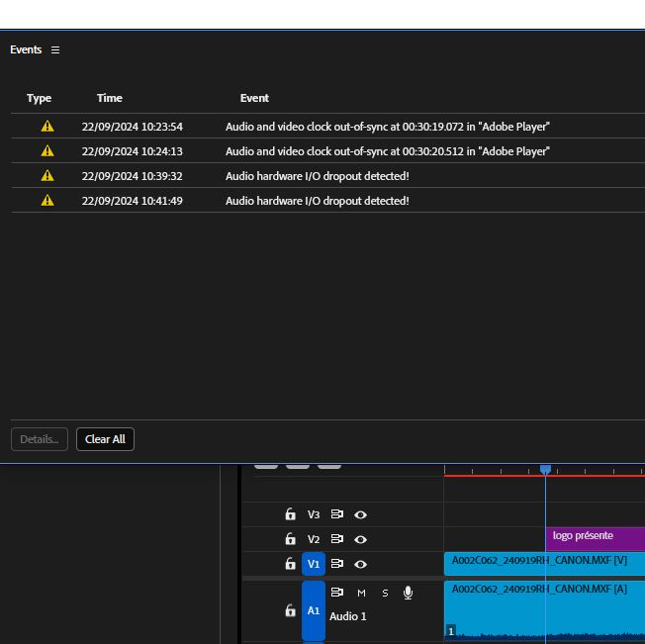Click the blue playhead marker on ruler
645x644 pixels.
(x=545, y=469)
